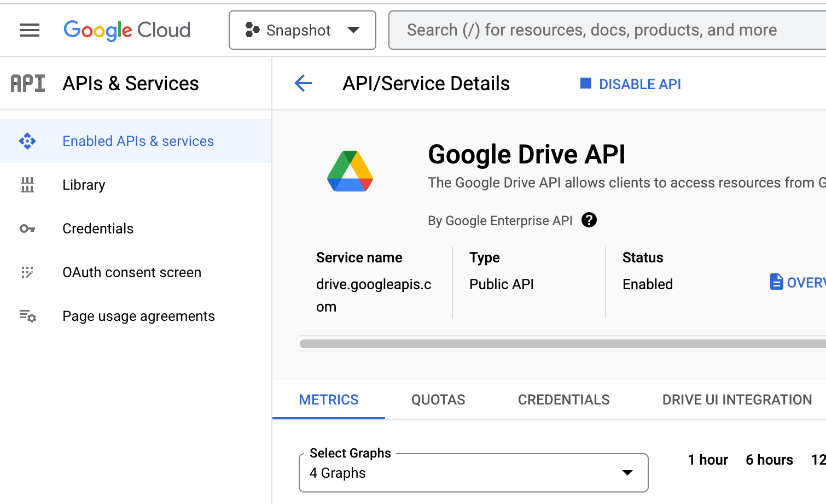The height and width of the screenshot is (504, 826).
Task: Click the OAuth consent screen icon
Action: click(x=27, y=272)
